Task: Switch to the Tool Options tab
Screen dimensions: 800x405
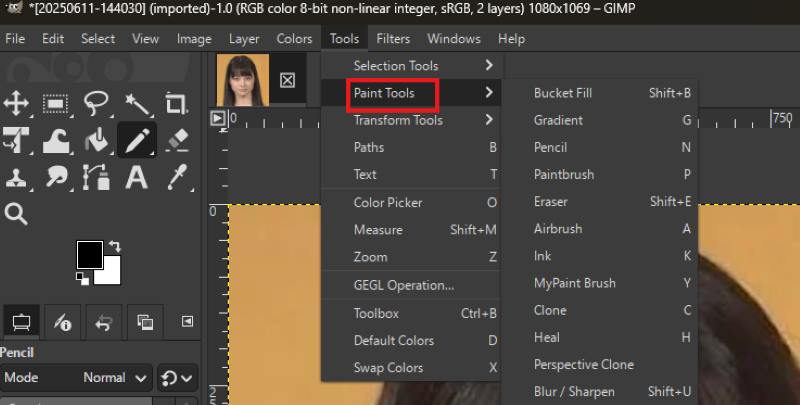Action: 21,322
